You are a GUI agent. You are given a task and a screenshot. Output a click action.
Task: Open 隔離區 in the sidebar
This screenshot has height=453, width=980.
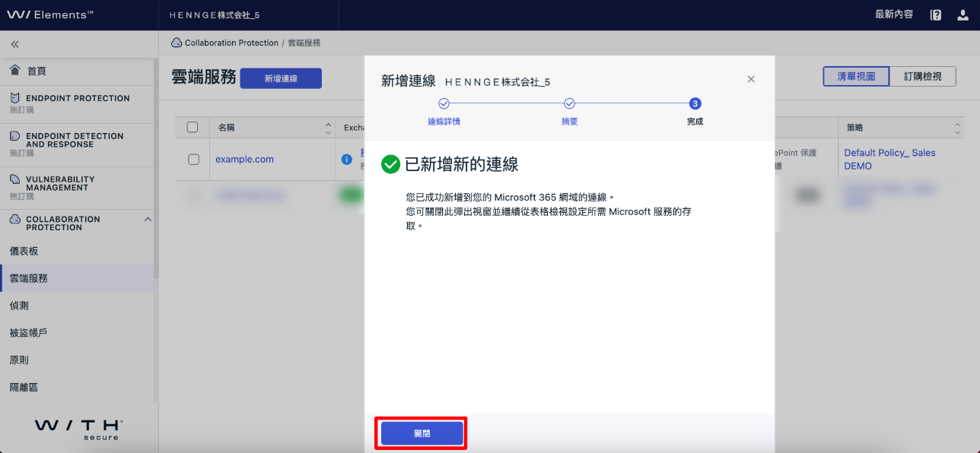[78, 388]
